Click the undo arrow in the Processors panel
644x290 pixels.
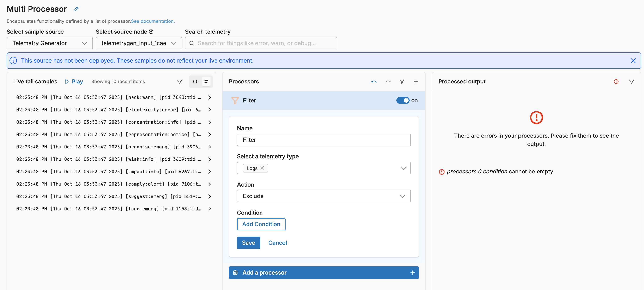click(x=374, y=82)
